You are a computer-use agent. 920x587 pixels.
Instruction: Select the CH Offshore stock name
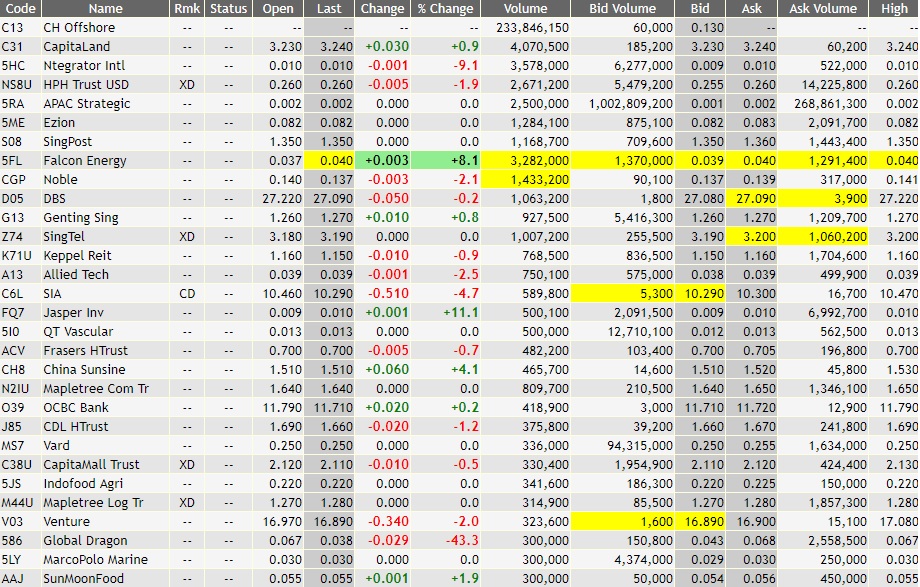(x=79, y=28)
